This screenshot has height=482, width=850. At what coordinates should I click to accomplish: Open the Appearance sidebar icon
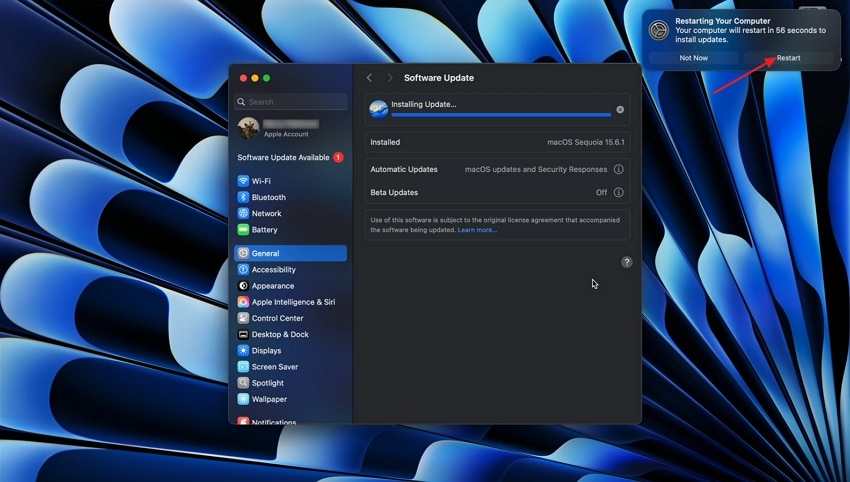243,286
